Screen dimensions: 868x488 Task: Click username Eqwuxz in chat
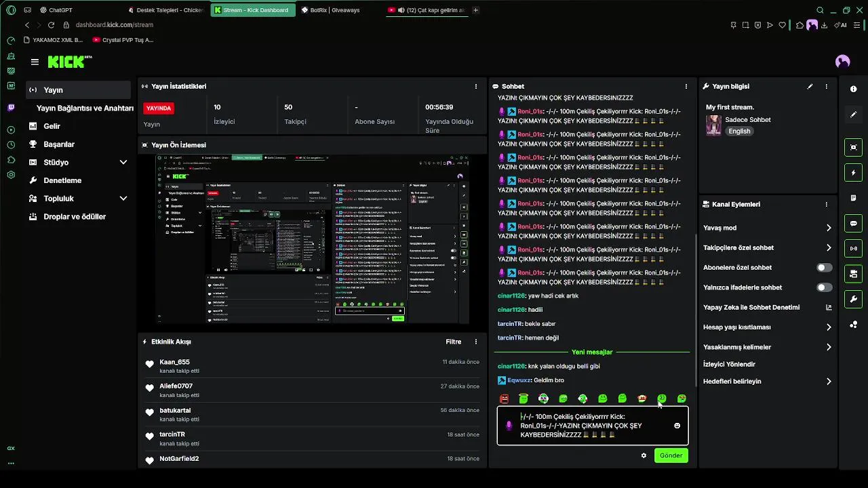[x=518, y=380]
